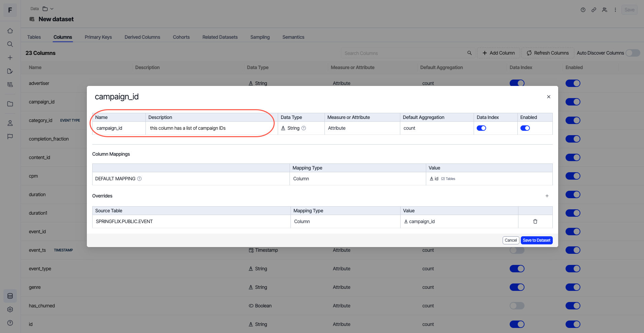The height and width of the screenshot is (333, 644).
Task: Toggle Enabled switch in campaign_id dialog
Action: click(525, 128)
